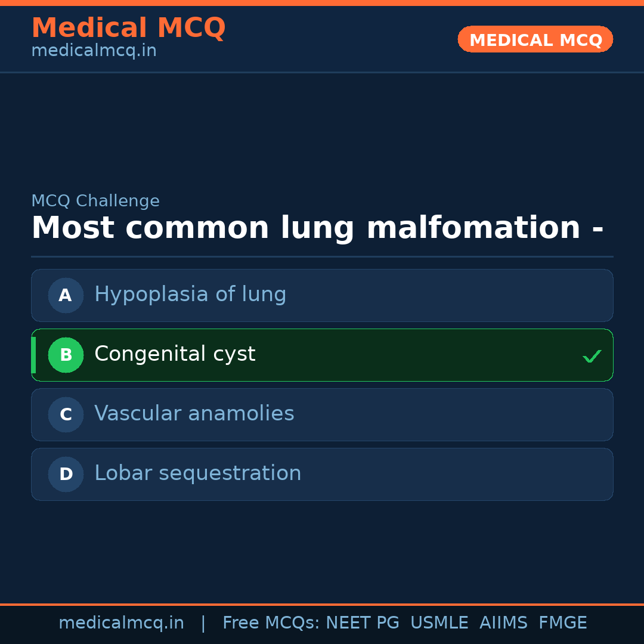The image size is (644, 644).
Task: Open the Medical MCQ header title
Action: point(128,28)
